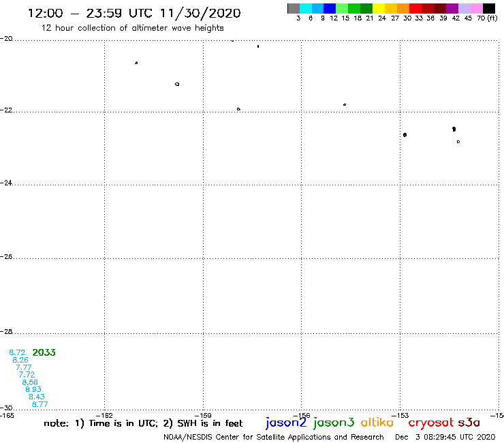Choose the orange swatch in the color bar
This screenshot has width=504, height=443.
pos(403,8)
